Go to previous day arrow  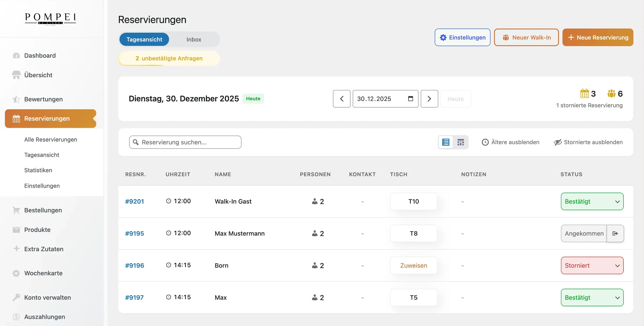(x=342, y=99)
